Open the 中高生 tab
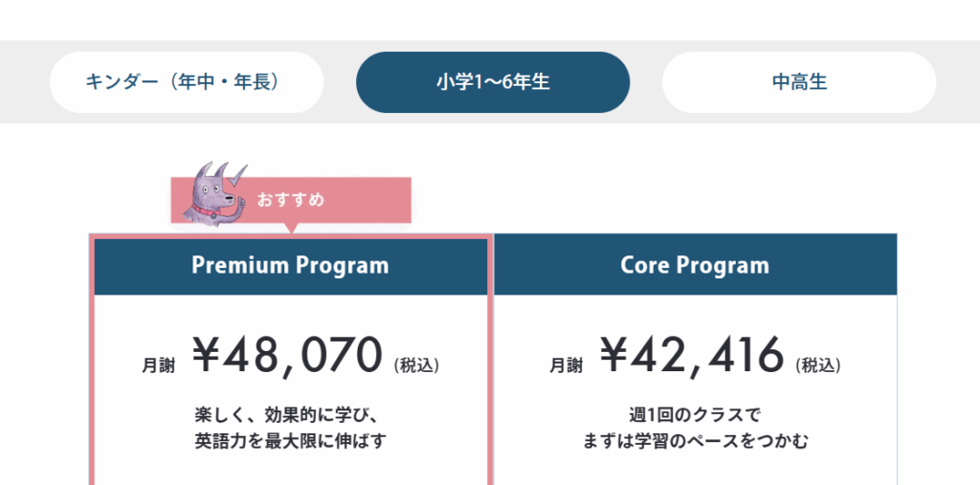The width and height of the screenshot is (980, 485). (x=799, y=82)
